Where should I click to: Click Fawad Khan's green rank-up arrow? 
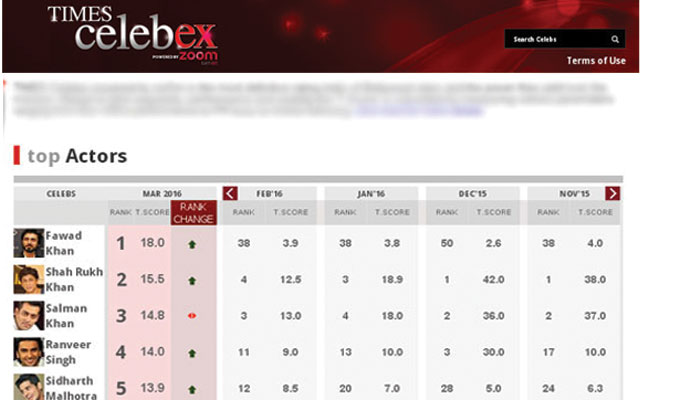click(x=192, y=244)
